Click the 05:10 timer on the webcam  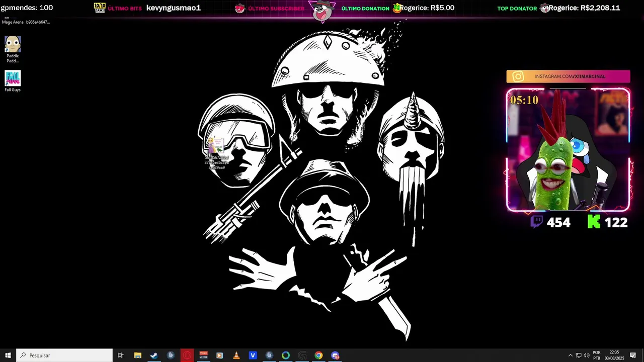click(x=524, y=100)
